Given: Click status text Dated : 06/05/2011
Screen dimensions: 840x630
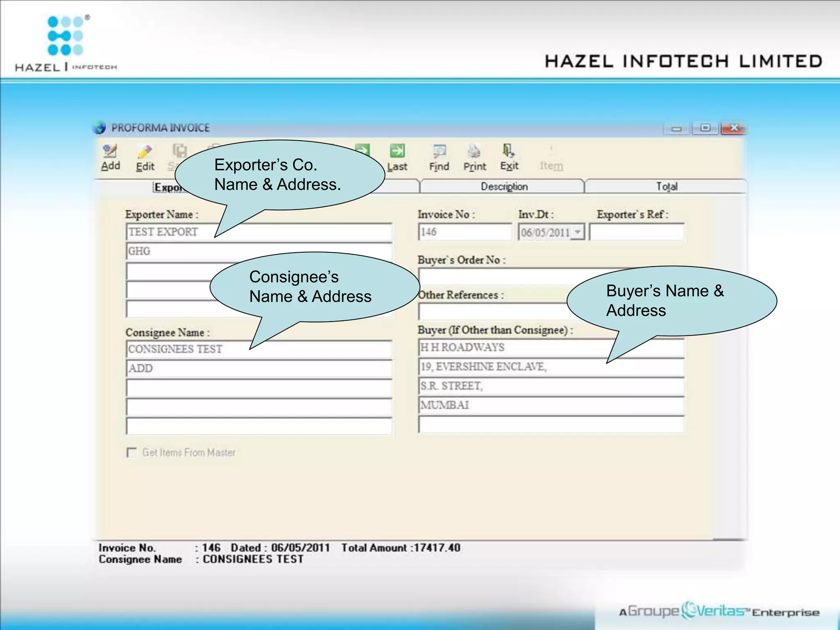Looking at the screenshot, I should pyautogui.click(x=280, y=548).
